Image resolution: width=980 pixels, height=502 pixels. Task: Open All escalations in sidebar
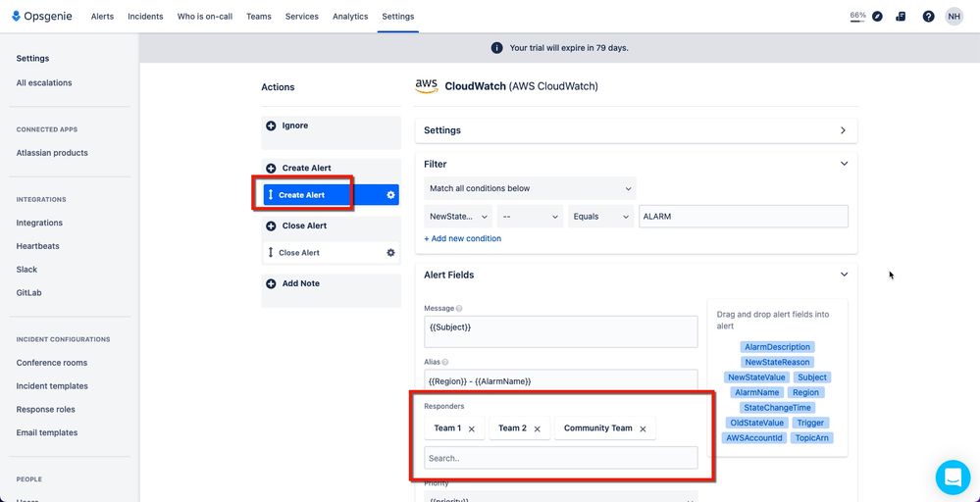[44, 82]
